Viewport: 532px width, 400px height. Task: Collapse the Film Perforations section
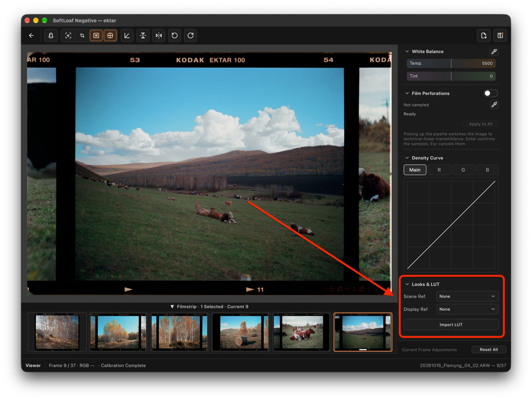tap(407, 93)
